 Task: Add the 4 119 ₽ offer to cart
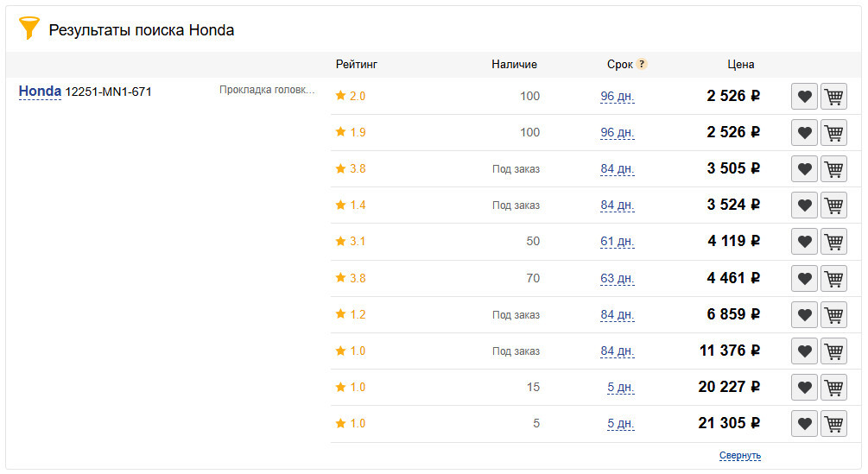833,242
